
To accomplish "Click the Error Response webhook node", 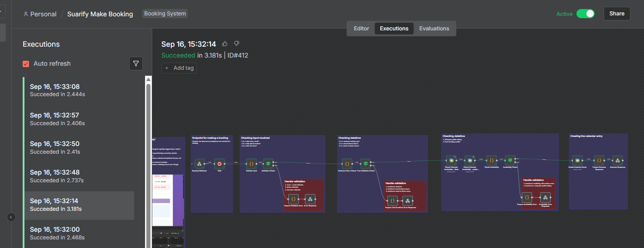I will (x=310, y=199).
